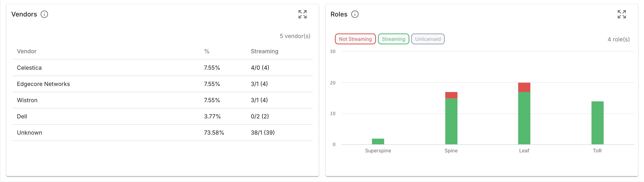The width and height of the screenshot is (644, 182).
Task: Sort by the Vendor column header
Action: pos(27,51)
